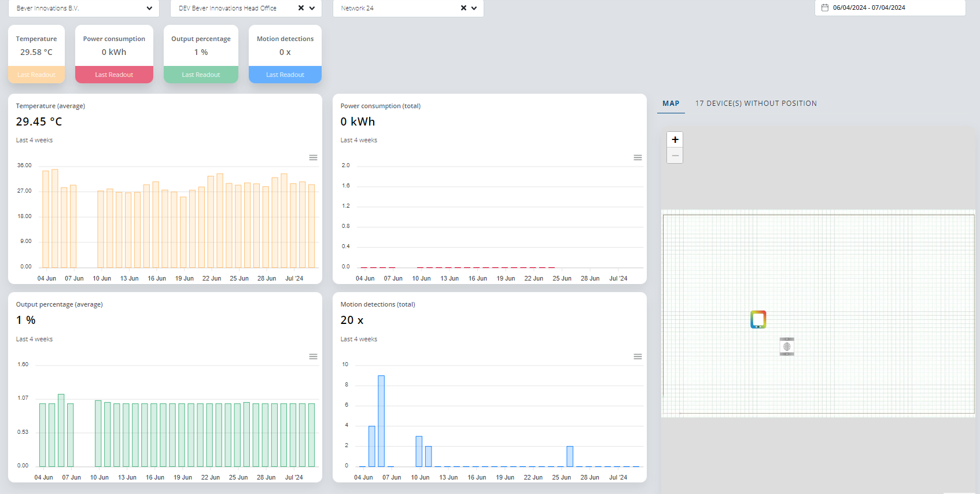Zoom in on the map
The image size is (980, 494).
point(675,139)
